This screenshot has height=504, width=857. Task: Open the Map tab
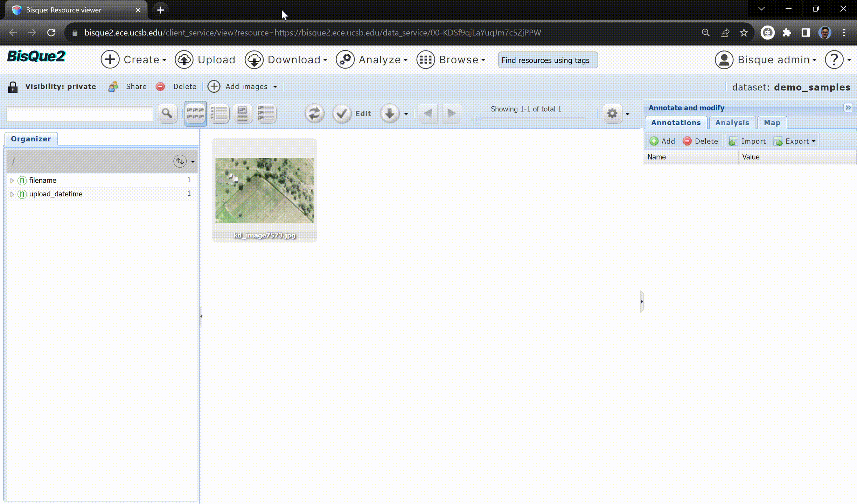click(772, 122)
